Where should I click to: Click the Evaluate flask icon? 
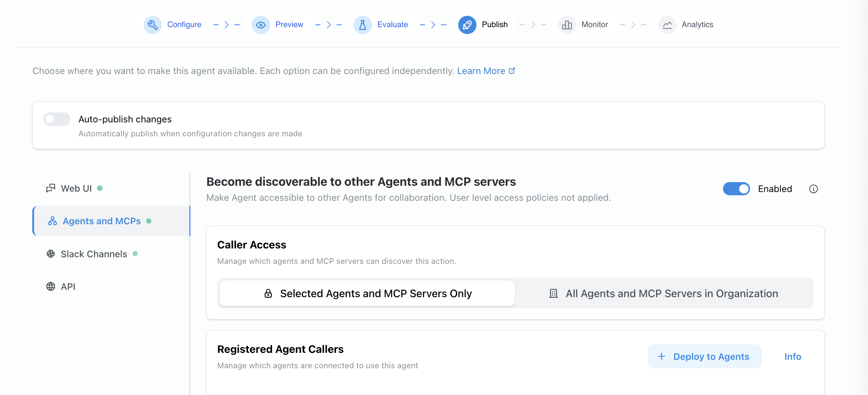pyautogui.click(x=362, y=25)
